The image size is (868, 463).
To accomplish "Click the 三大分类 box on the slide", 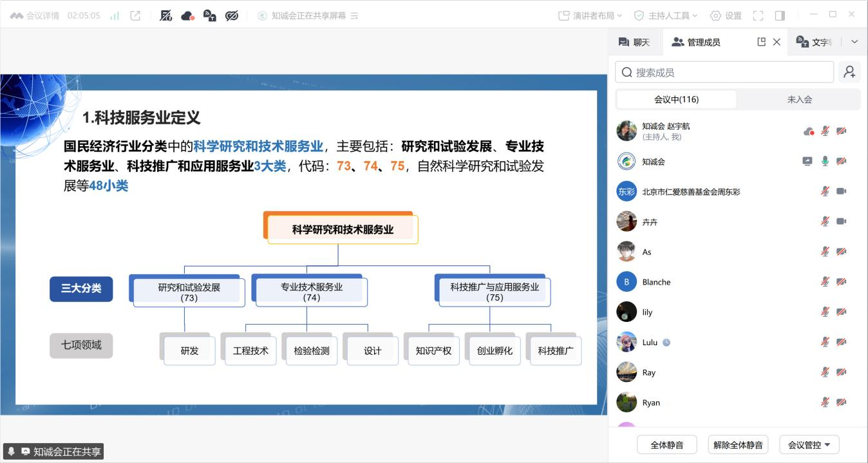I will 81,288.
